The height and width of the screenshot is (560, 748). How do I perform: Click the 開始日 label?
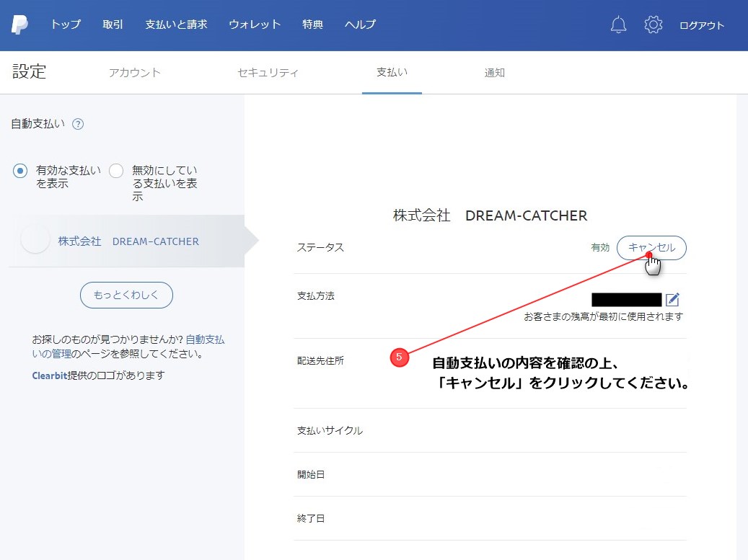311,474
